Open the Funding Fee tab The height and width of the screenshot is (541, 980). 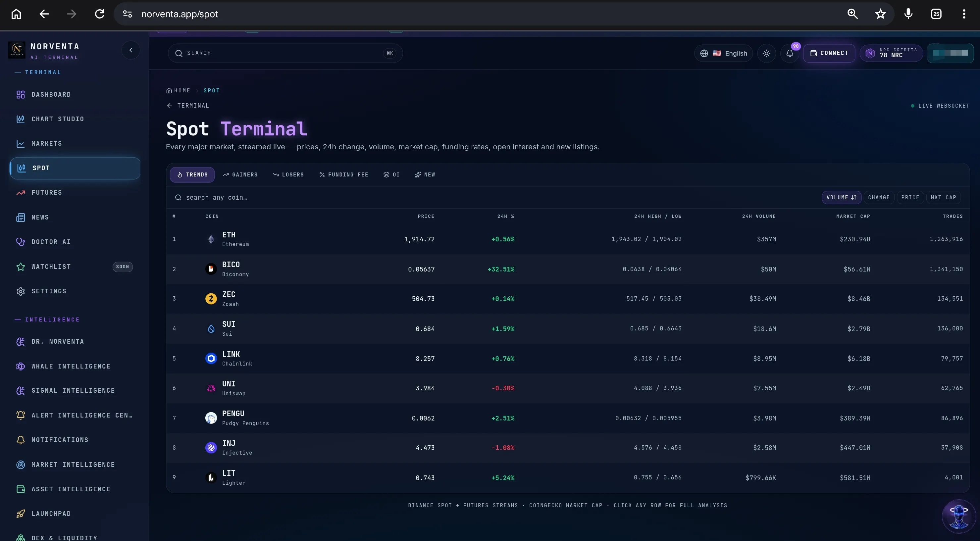[344, 175]
